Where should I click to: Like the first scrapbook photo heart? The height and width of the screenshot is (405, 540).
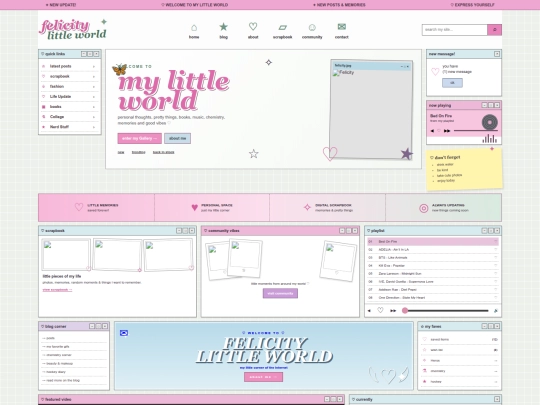(89, 269)
